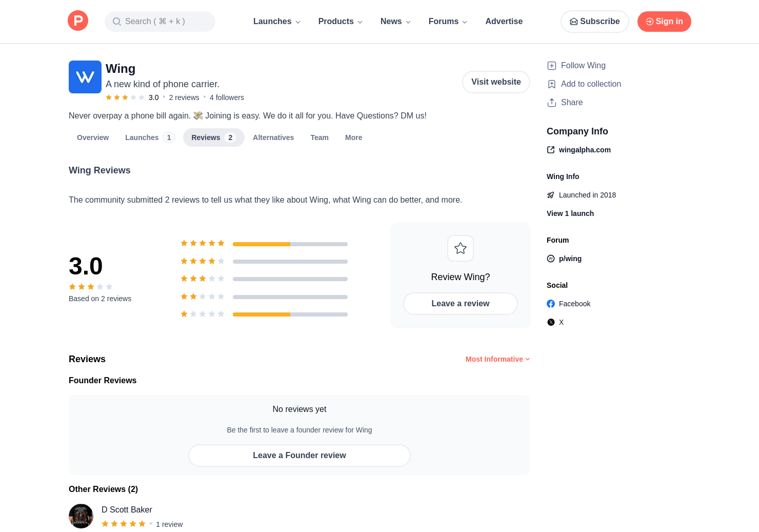Click the star icon above Review Wing
The width and height of the screenshot is (759, 532).
(x=461, y=248)
